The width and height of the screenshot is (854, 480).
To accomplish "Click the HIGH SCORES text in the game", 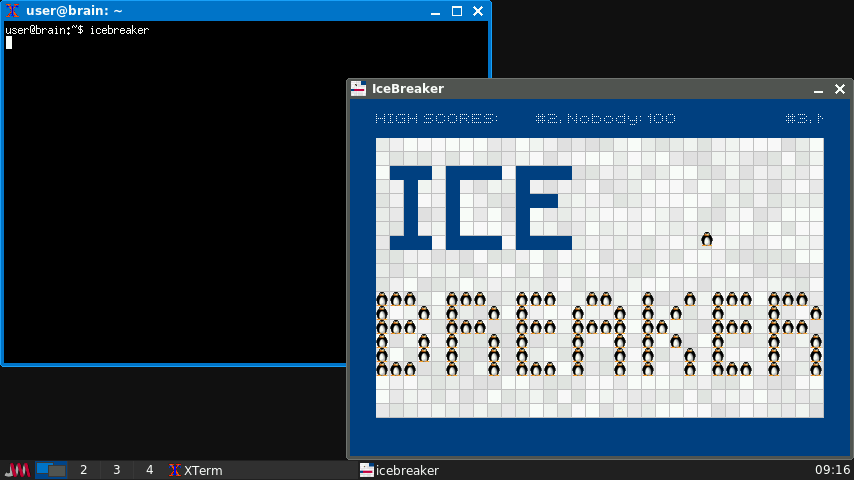I will pos(436,119).
